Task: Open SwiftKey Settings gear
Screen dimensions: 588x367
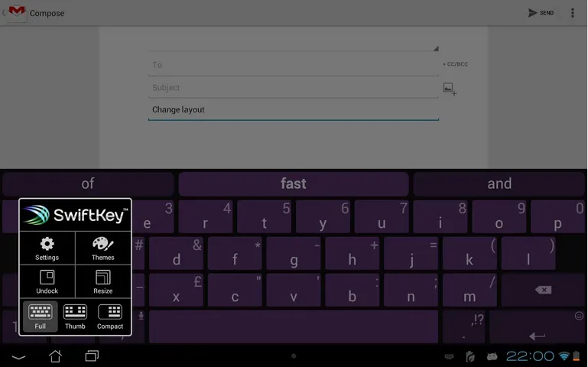Action: tap(47, 248)
